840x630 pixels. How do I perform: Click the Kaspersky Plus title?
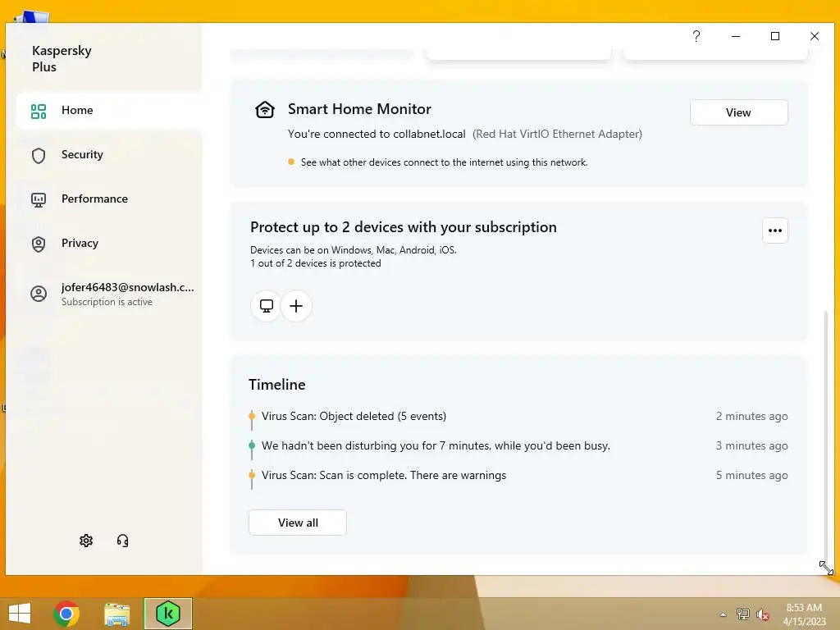[62, 59]
